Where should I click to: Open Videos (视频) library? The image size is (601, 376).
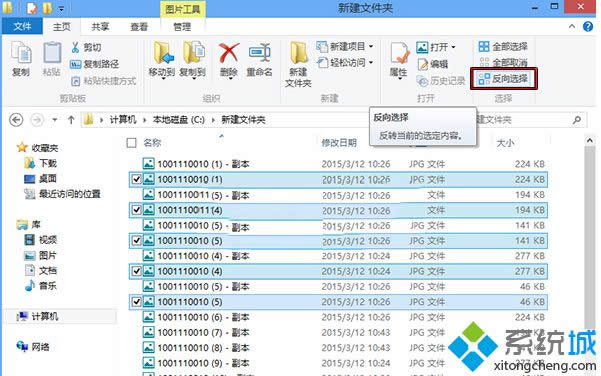tap(41, 240)
